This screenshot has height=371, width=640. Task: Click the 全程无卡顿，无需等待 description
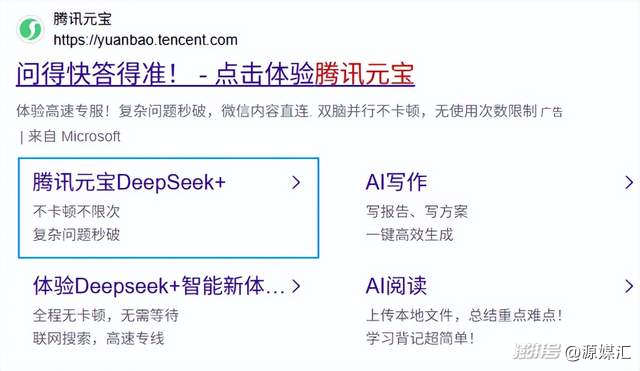point(106,315)
